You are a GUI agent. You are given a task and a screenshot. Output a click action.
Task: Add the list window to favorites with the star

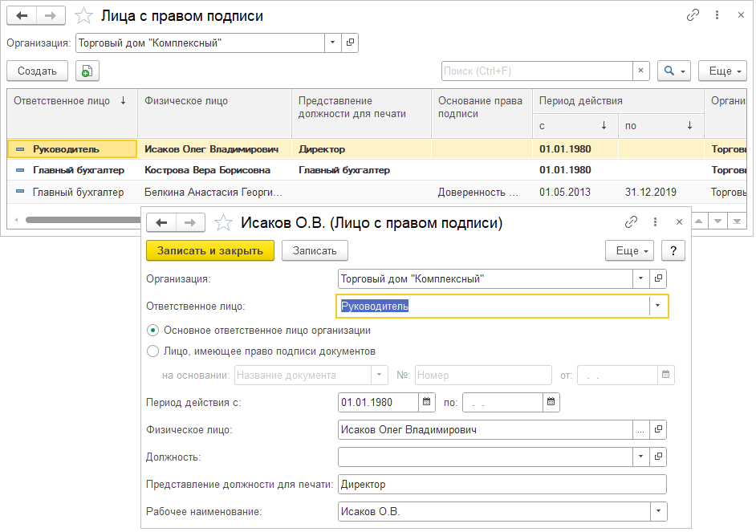(84, 16)
